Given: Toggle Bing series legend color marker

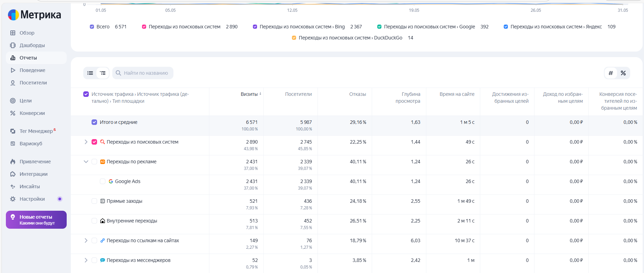Looking at the screenshot, I should click(x=255, y=27).
